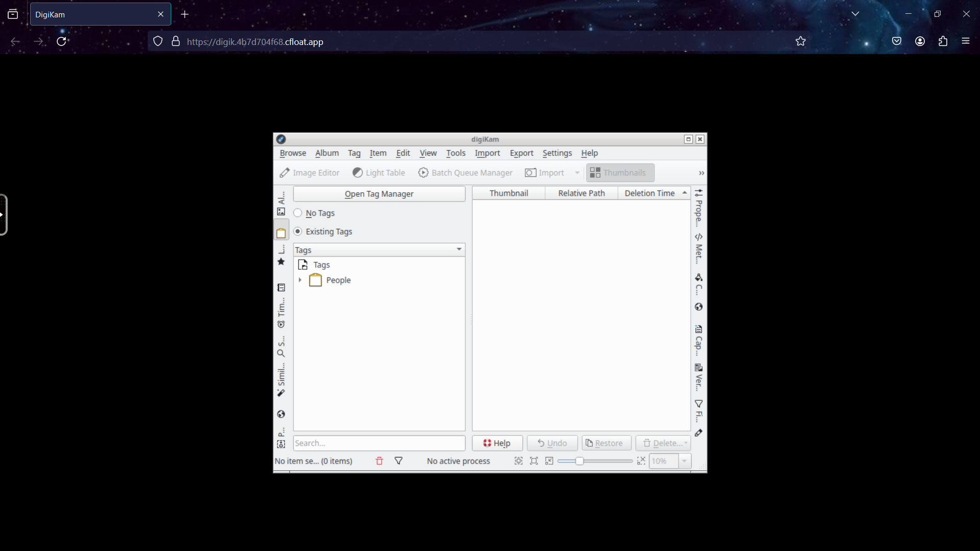This screenshot has width=980, height=551.
Task: Expand the People tag tree node
Action: tap(300, 280)
